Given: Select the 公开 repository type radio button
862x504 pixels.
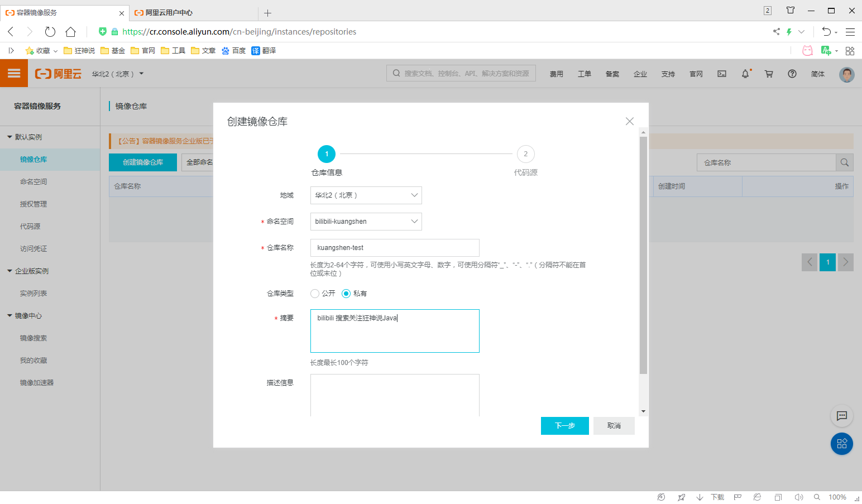Looking at the screenshot, I should (x=315, y=293).
